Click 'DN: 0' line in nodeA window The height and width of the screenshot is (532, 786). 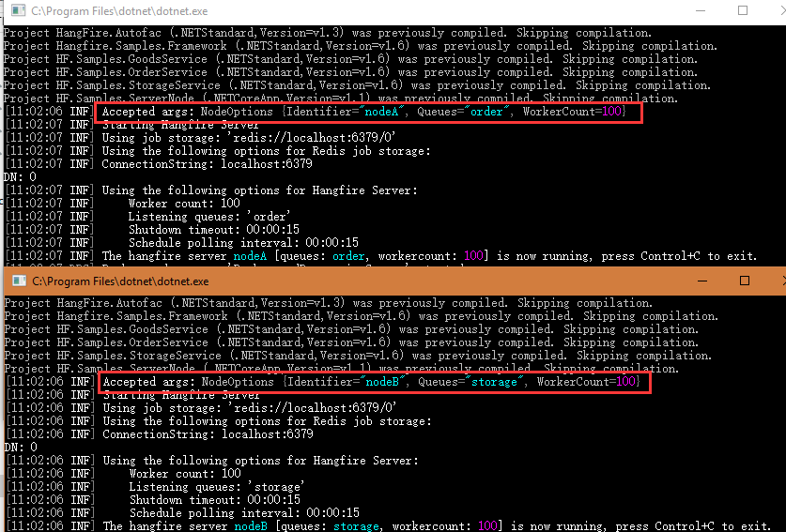[x=20, y=176]
